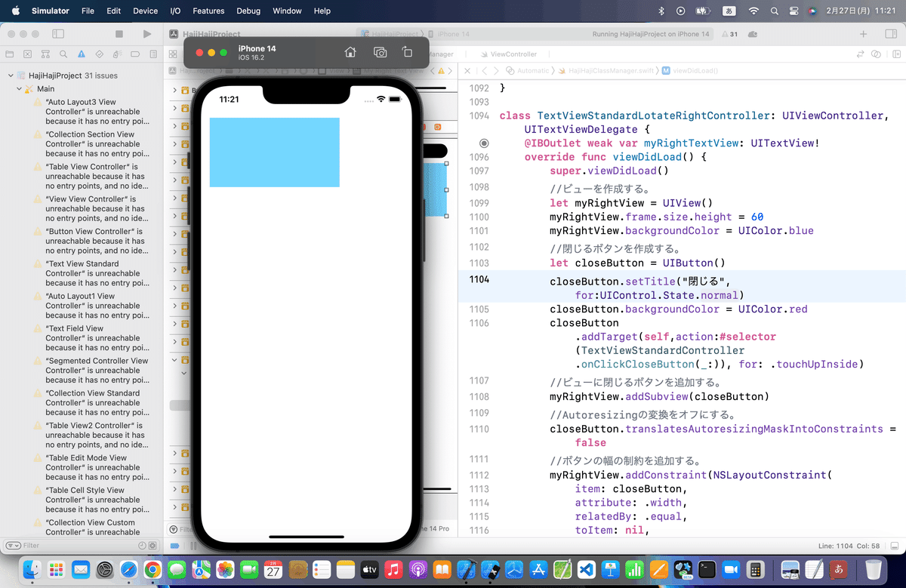906x588 pixels.
Task: Open Terminal from the Dock
Action: (x=707, y=569)
